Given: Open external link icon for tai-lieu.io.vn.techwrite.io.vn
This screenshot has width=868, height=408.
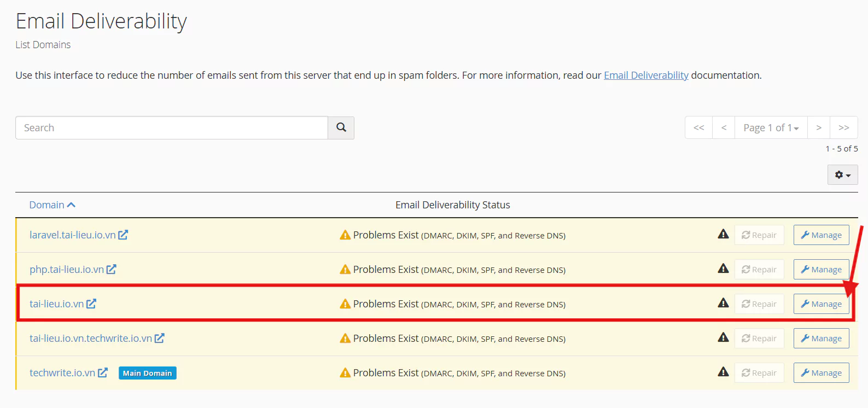Looking at the screenshot, I should tap(159, 338).
